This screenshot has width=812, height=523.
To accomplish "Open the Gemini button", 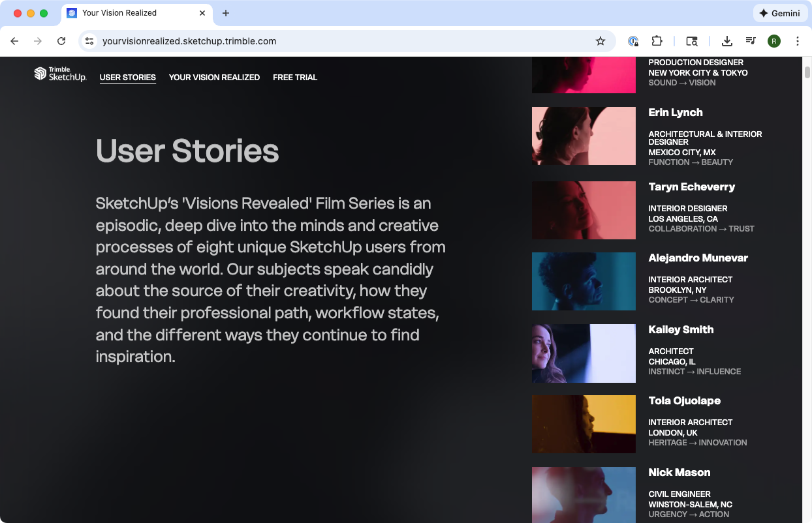I will [x=779, y=13].
